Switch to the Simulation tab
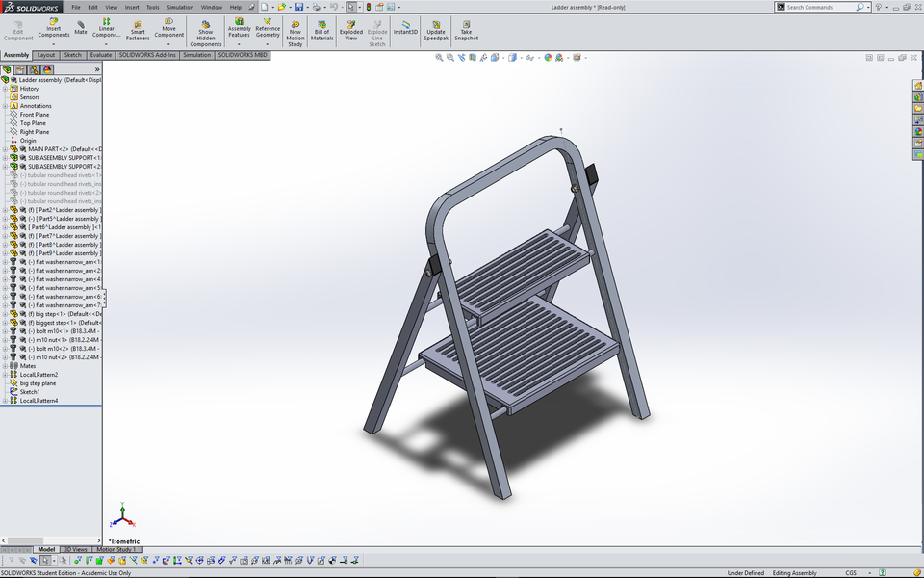Screen dimensions: 924x578 pyautogui.click(x=196, y=55)
